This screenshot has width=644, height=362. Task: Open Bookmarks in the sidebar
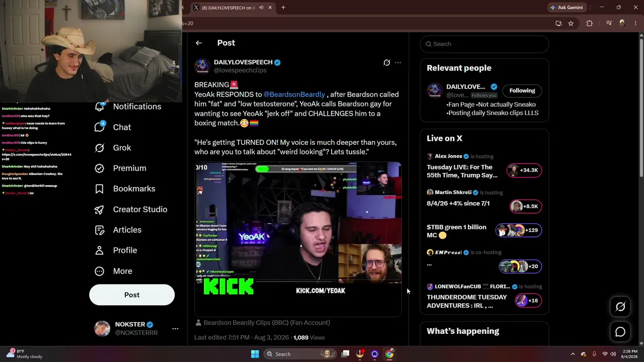click(125, 189)
